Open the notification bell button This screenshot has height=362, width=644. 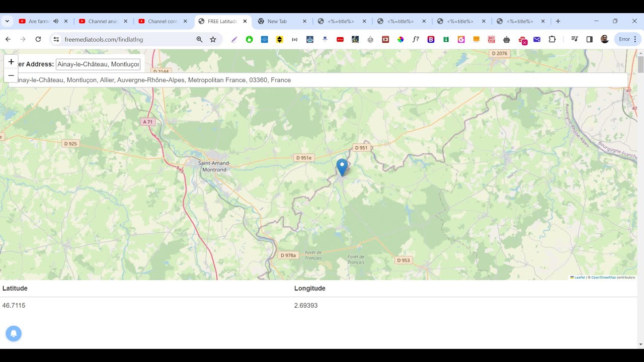tap(14, 333)
